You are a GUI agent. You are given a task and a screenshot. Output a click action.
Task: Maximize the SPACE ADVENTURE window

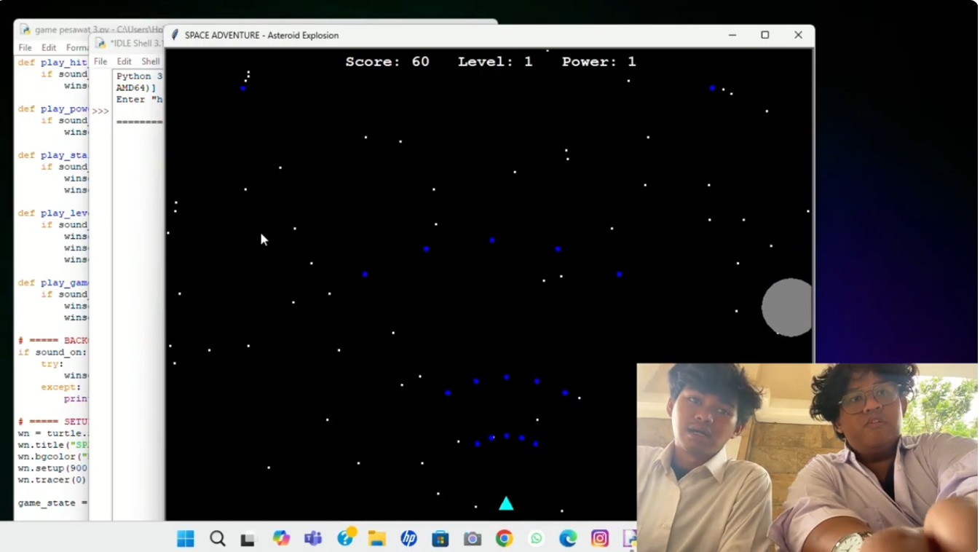pos(764,35)
